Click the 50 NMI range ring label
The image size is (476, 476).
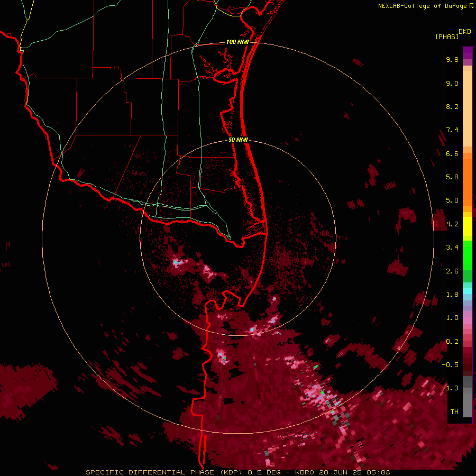(x=238, y=140)
